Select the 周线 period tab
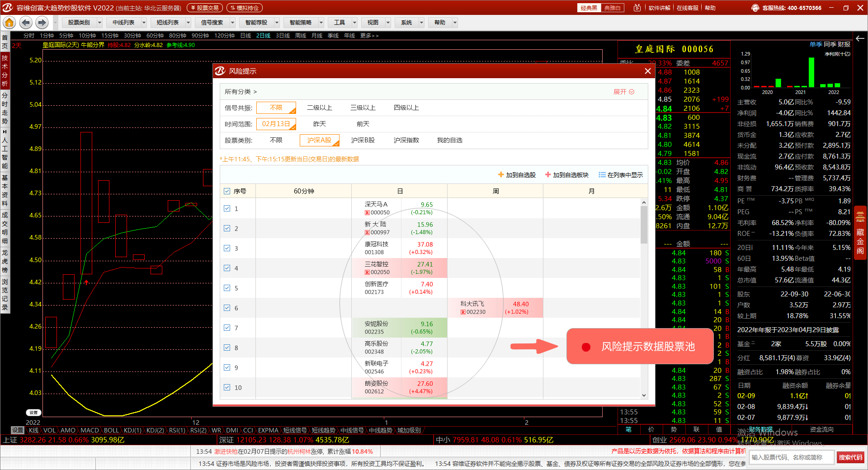This screenshot has height=470, width=868. [x=301, y=35]
